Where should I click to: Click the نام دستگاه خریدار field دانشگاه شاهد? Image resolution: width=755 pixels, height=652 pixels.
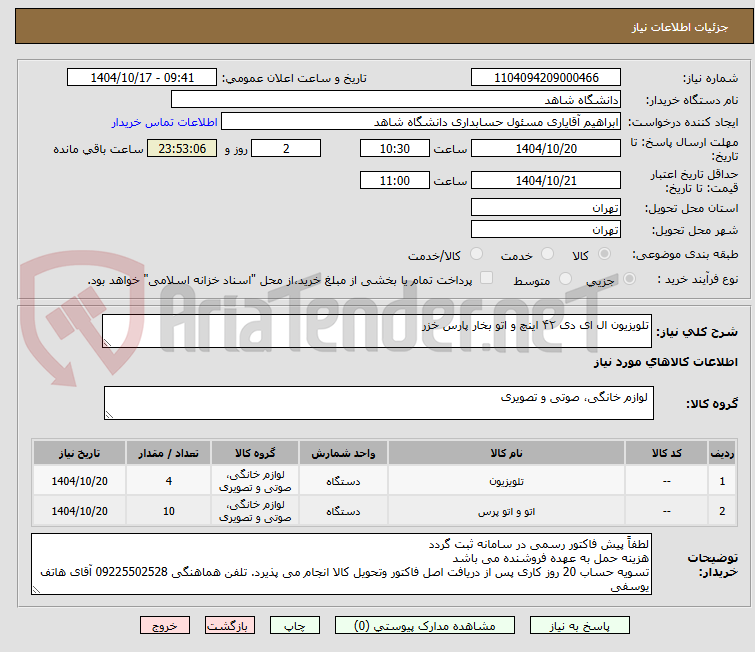(x=395, y=100)
